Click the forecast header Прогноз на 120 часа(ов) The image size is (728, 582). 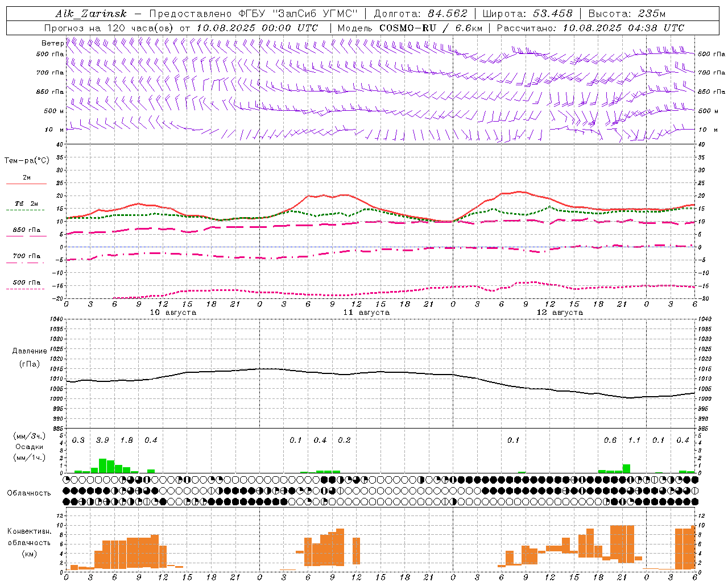(109, 28)
